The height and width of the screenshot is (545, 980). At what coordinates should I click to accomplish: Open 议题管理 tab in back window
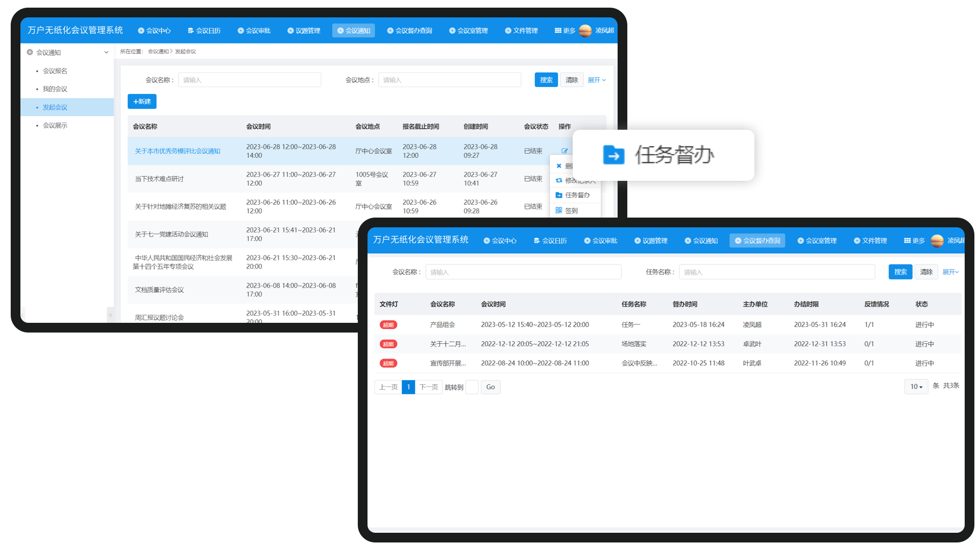point(304,31)
